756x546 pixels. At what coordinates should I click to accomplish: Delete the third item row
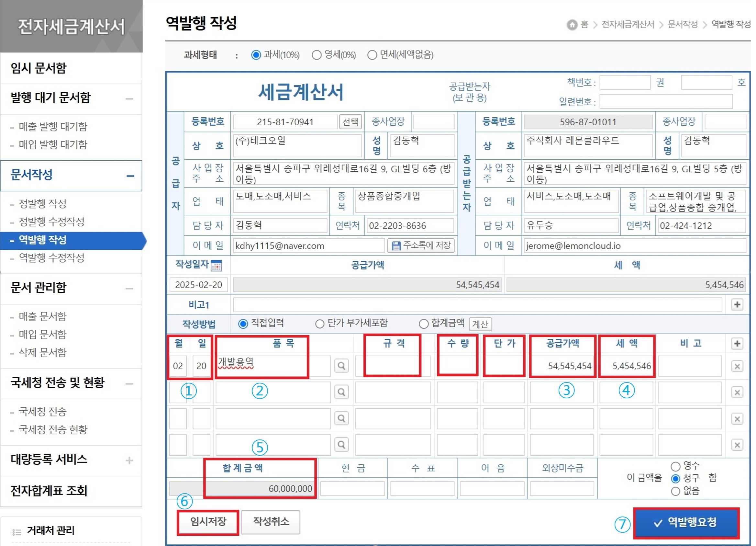click(737, 419)
